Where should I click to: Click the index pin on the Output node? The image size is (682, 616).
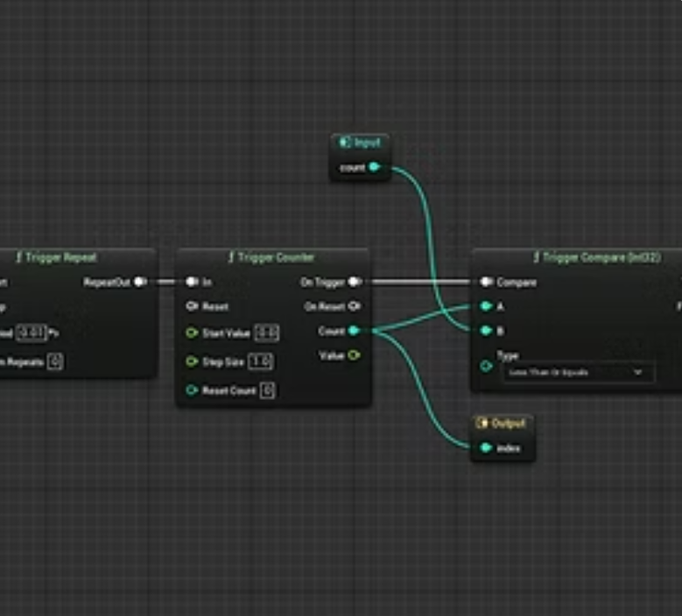(x=486, y=448)
